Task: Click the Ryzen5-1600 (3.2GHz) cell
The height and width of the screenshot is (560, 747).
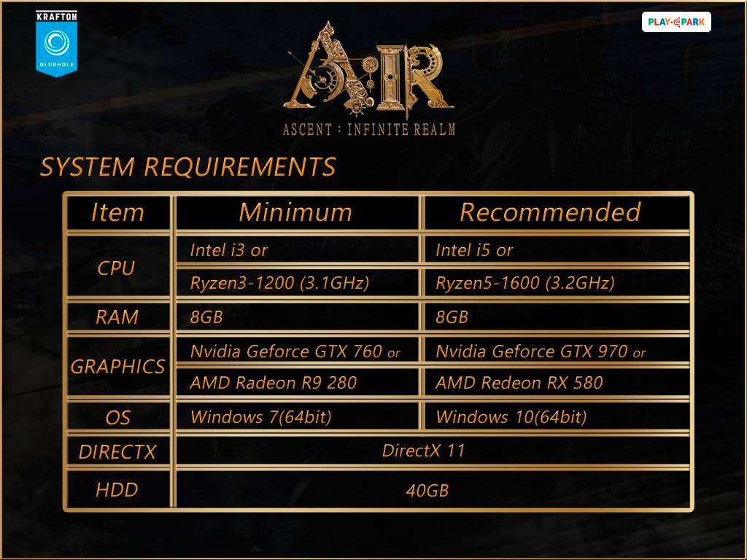Action: [525, 283]
